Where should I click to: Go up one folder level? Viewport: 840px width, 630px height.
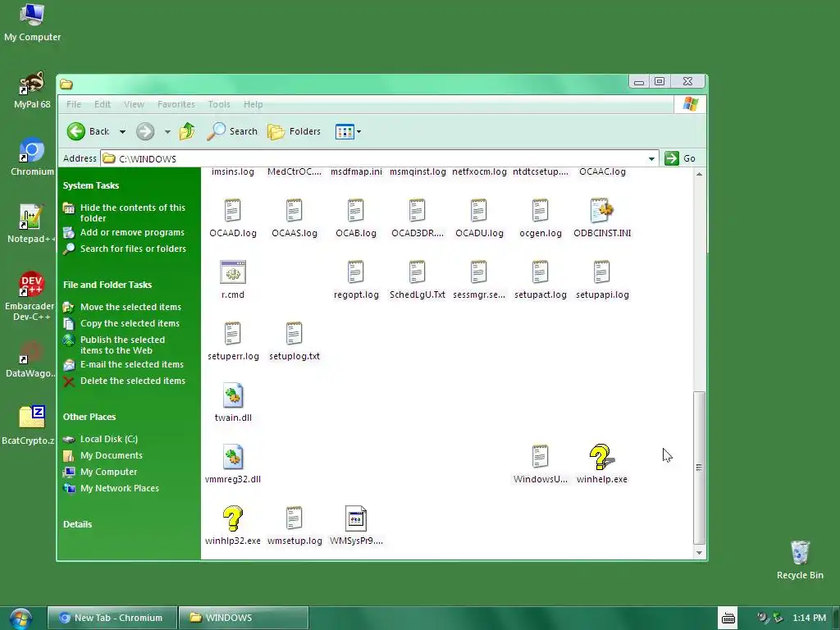(x=187, y=131)
